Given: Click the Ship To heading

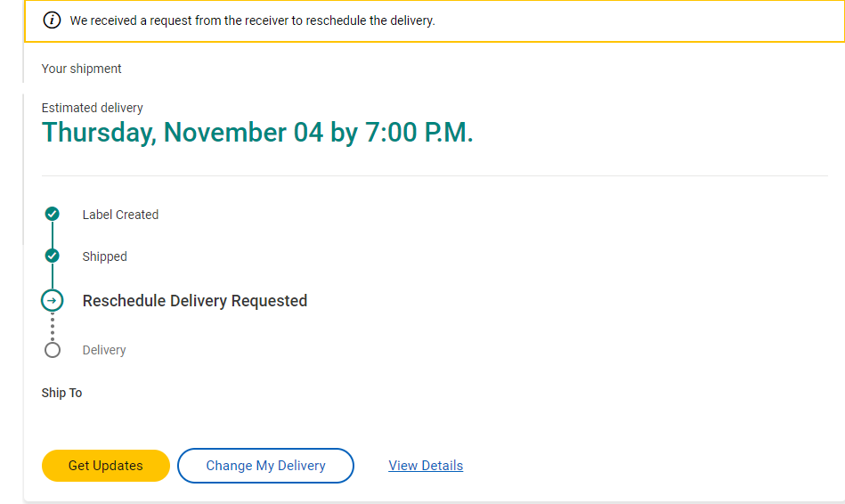Looking at the screenshot, I should coord(61,393).
